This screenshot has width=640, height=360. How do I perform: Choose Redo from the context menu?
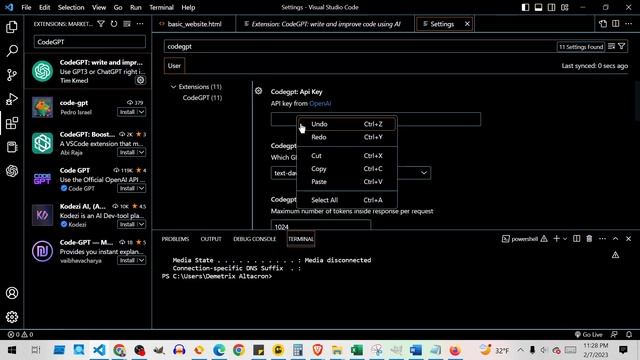[347, 137]
